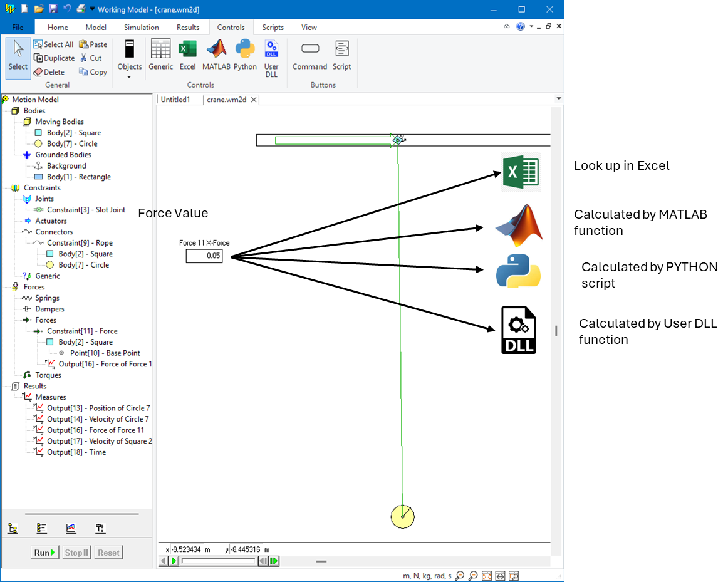
Task: Open the document tab list arrow
Action: point(559,99)
